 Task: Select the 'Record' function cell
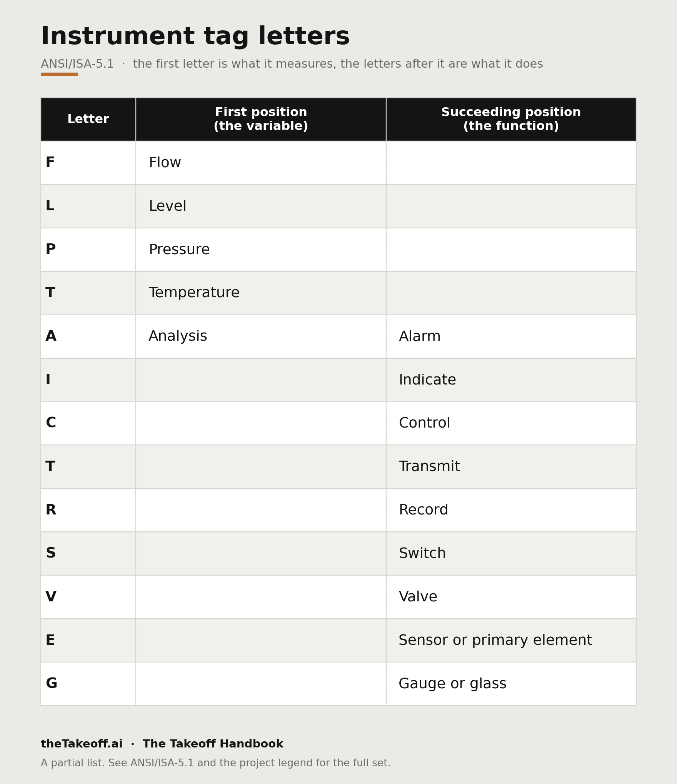(x=511, y=510)
